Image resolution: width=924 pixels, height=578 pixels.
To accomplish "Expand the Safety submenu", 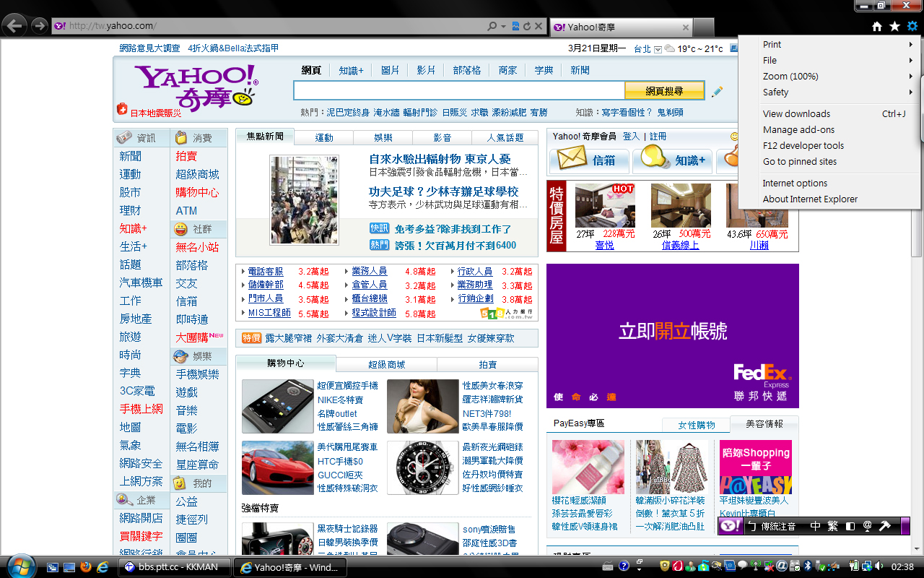I will pos(837,92).
